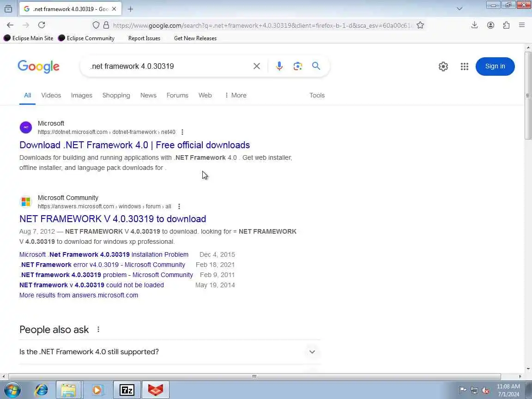Expand Is .NET Framework 4.0 still supported
Viewport: 532px width, 399px height.
[169, 352]
